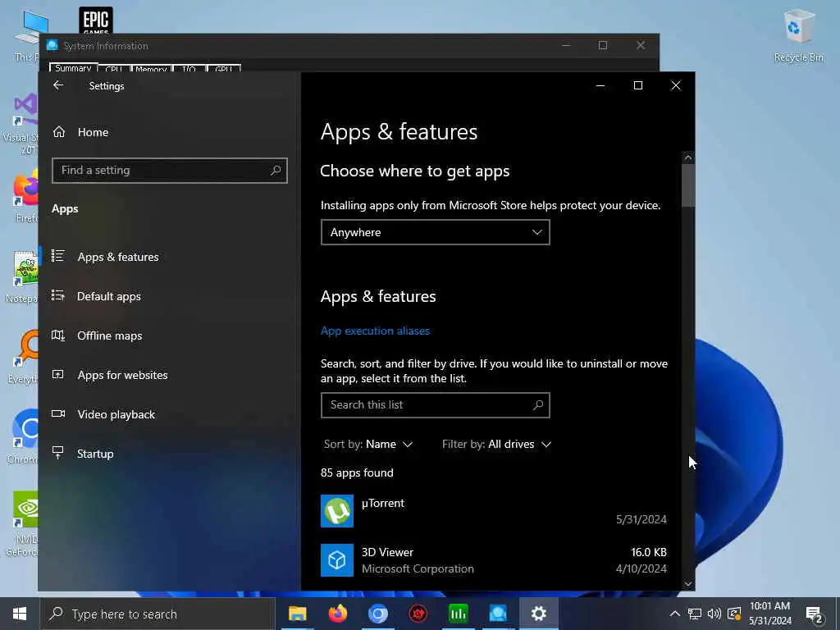Switch to Summary tab in System Information

[73, 68]
